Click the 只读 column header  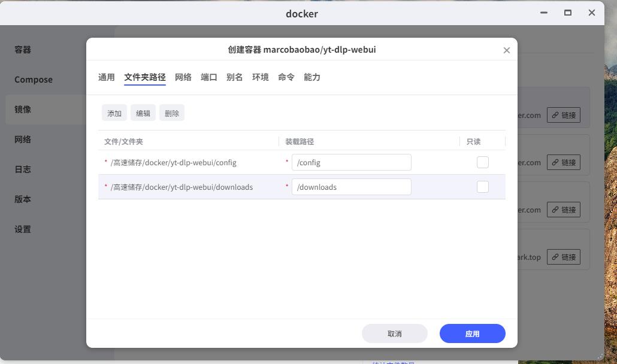click(x=473, y=141)
